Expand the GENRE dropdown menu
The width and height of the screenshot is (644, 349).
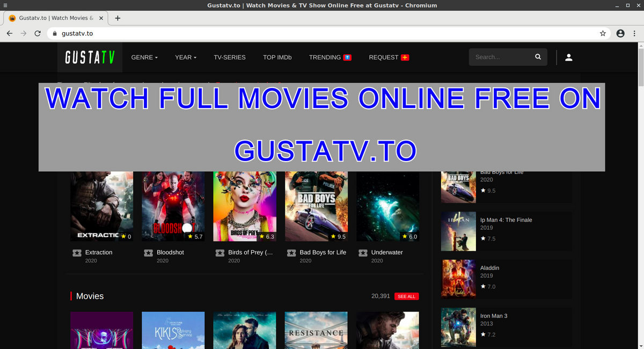144,57
